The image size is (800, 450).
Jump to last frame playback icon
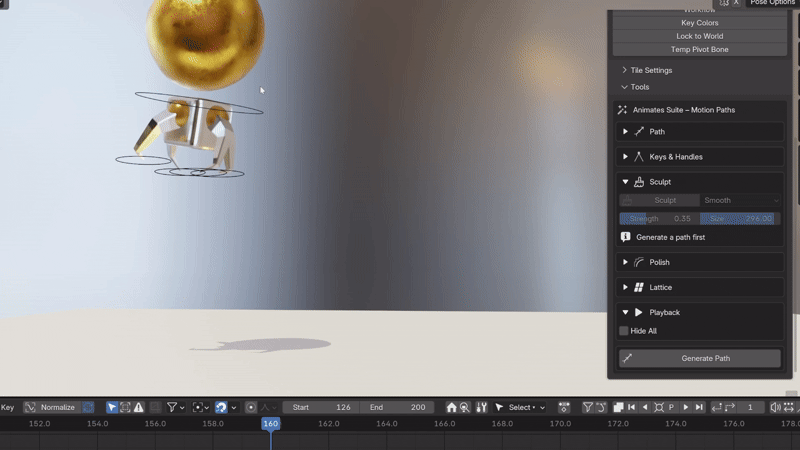699,407
